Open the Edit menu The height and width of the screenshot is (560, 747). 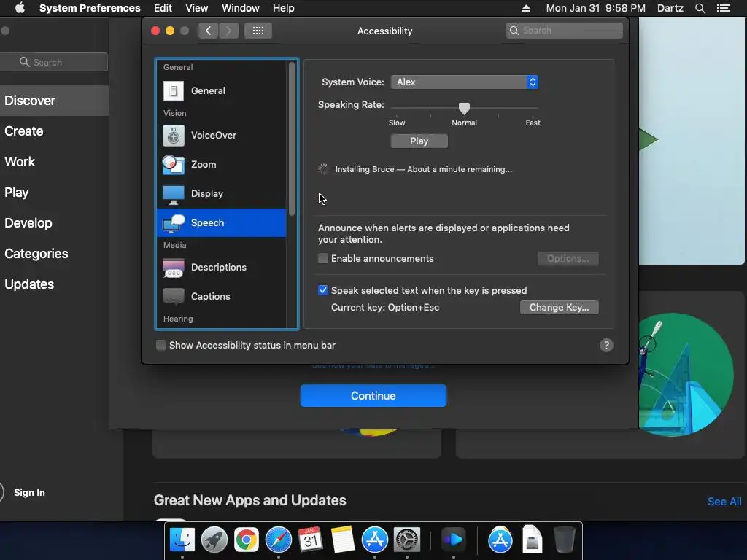(x=163, y=8)
